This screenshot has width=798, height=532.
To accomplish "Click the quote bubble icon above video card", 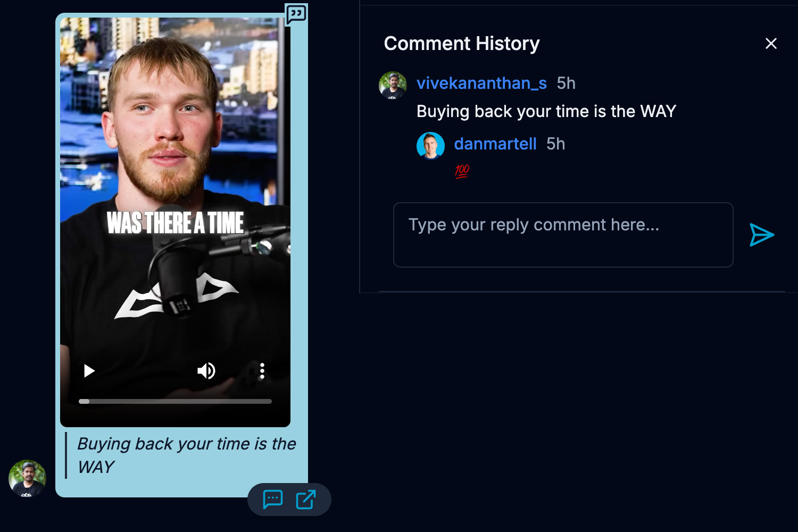I will click(296, 14).
